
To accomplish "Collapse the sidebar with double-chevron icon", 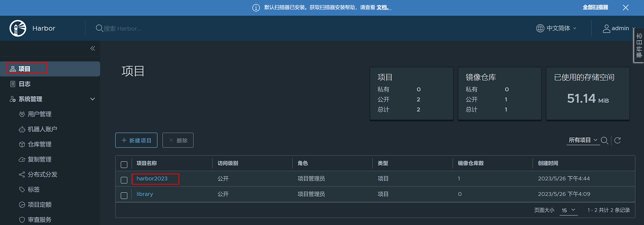I will click(92, 49).
